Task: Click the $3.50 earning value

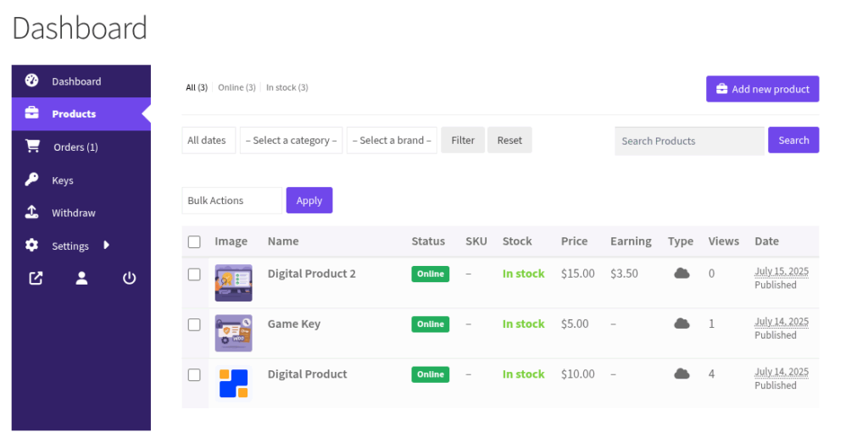Action: pos(624,274)
